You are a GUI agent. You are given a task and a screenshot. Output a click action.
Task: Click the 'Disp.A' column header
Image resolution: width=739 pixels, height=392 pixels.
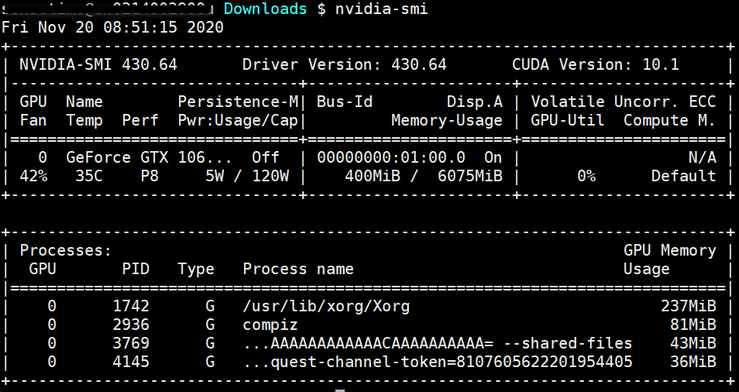[475, 101]
